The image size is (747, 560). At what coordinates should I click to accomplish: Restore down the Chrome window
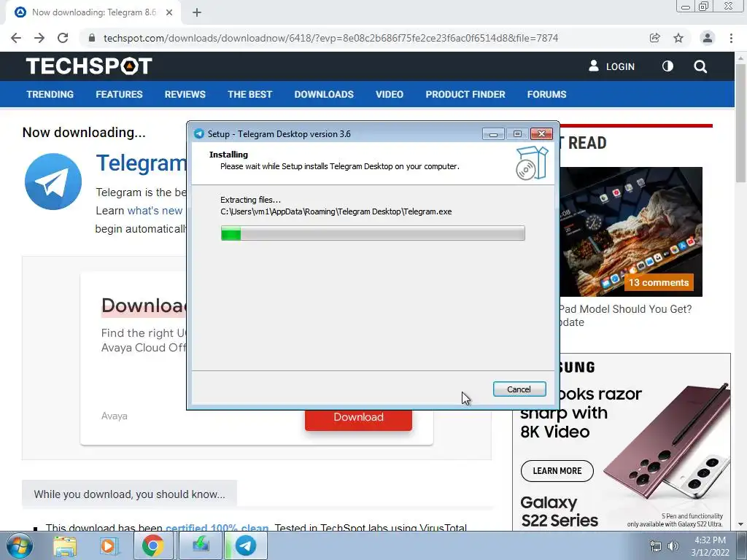coord(703,6)
